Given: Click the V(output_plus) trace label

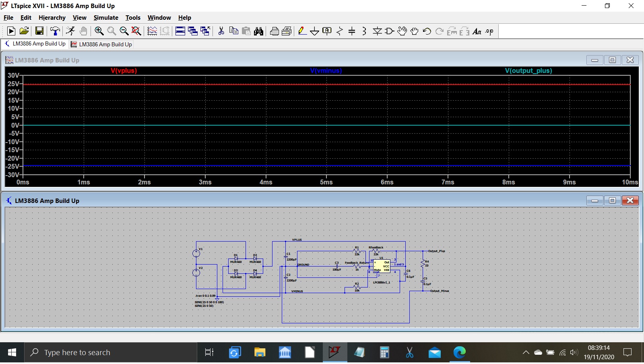Looking at the screenshot, I should pyautogui.click(x=528, y=71).
